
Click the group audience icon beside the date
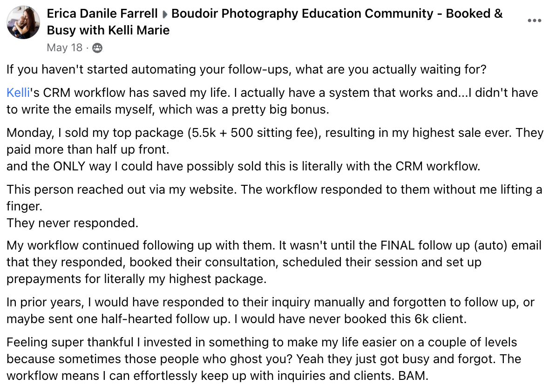tap(97, 47)
